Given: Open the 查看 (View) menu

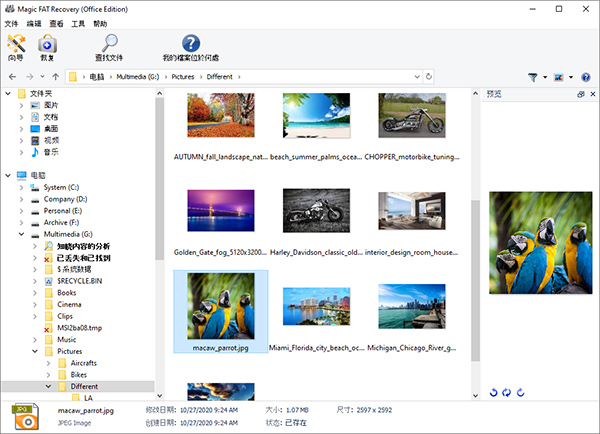Looking at the screenshot, I should click(56, 24).
